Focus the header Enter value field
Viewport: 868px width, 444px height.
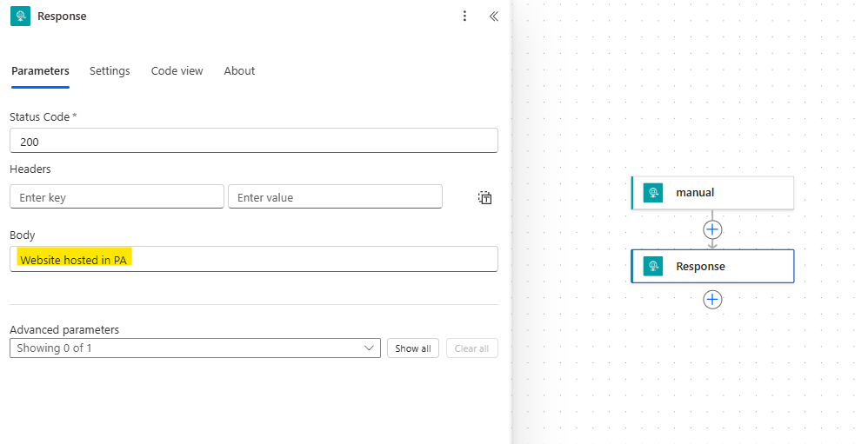coord(335,197)
